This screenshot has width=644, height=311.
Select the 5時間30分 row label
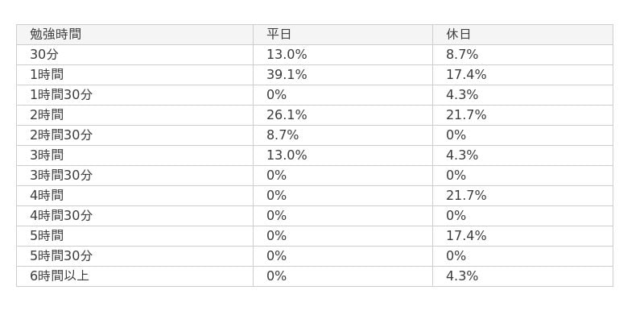pyautogui.click(x=61, y=256)
